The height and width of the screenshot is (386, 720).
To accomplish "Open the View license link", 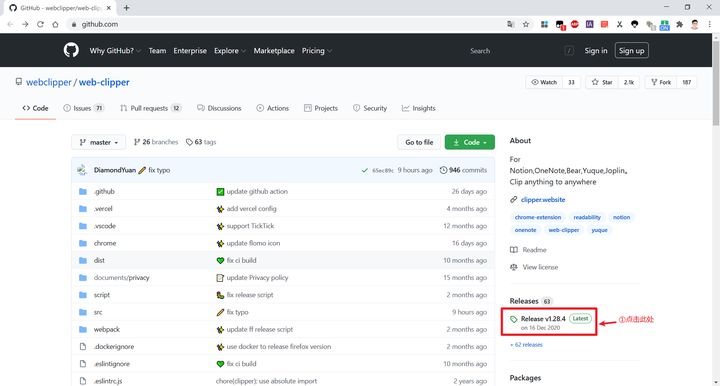I will tap(534, 267).
